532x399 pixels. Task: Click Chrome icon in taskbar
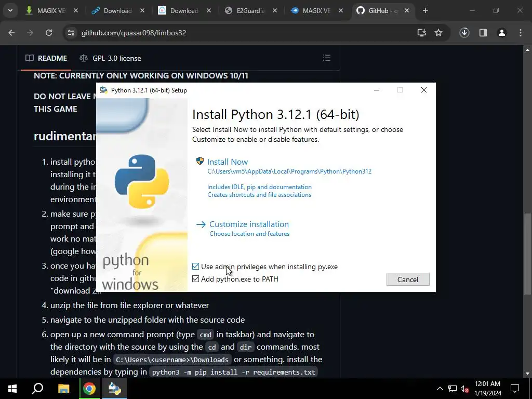point(89,389)
